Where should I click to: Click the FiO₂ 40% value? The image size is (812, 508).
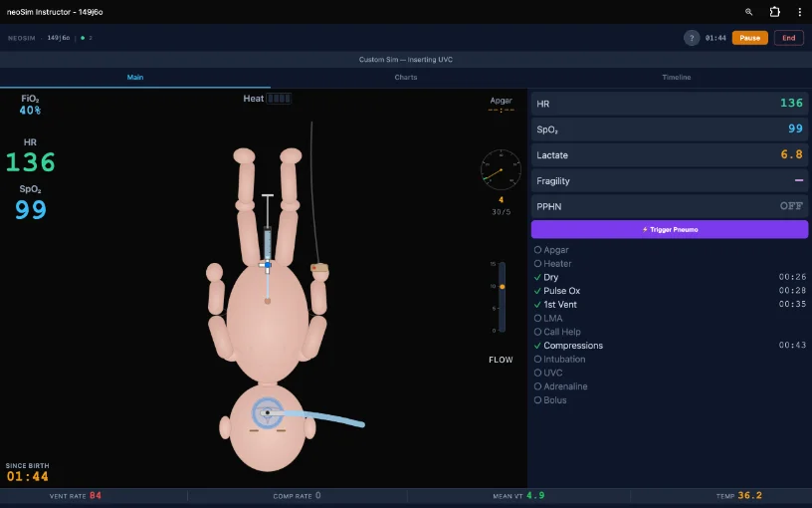30,111
